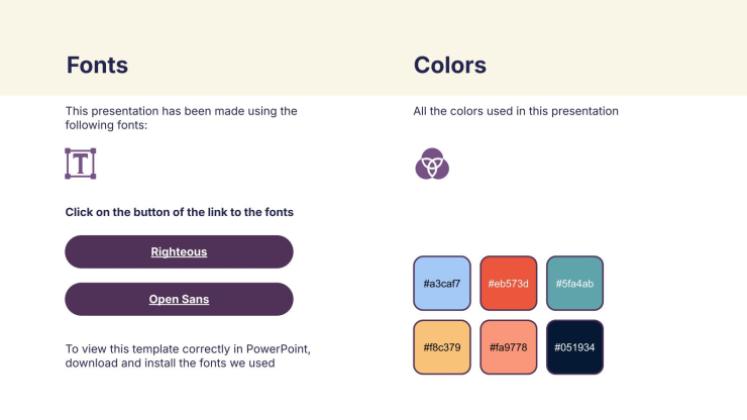The width and height of the screenshot is (747, 420).
Task: Click the "This presentation has been made" line
Action: [x=181, y=111]
